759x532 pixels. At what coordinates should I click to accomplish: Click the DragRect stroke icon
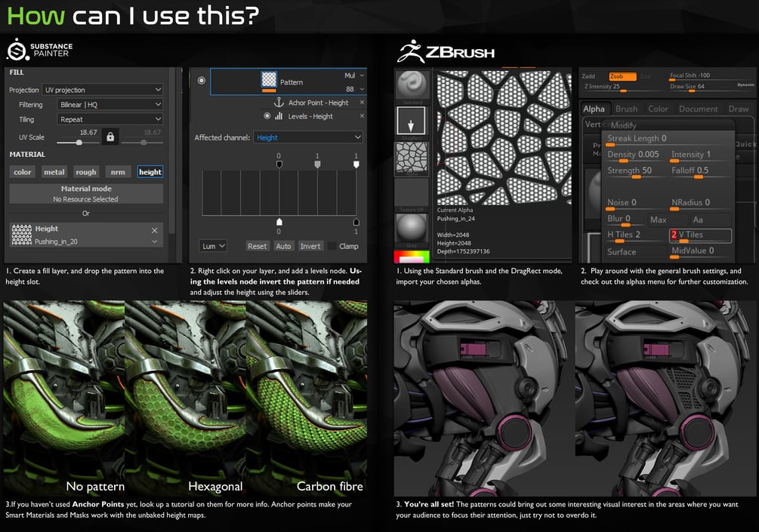coord(411,121)
